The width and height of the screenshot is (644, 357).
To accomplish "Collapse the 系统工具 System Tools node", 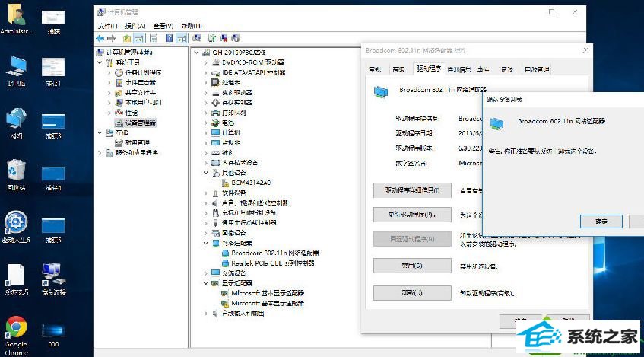I will tap(100, 62).
